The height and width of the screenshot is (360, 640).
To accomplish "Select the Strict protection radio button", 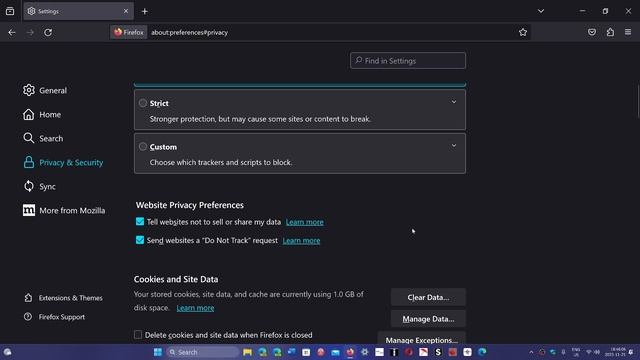I will [142, 103].
